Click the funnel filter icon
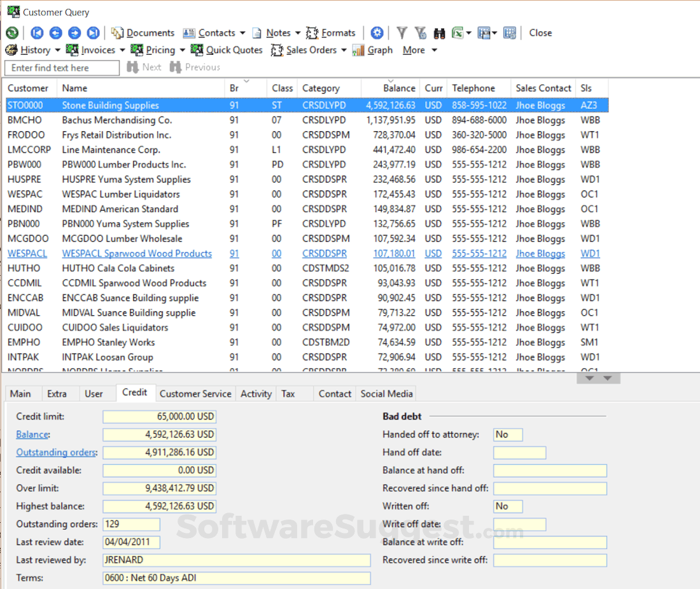 402,33
